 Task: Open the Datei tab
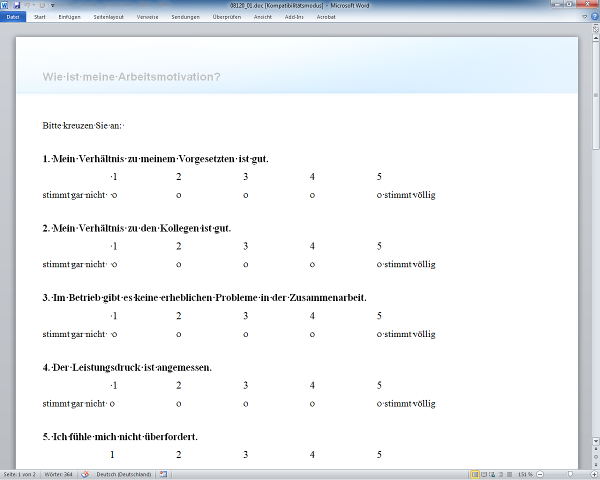pos(13,16)
